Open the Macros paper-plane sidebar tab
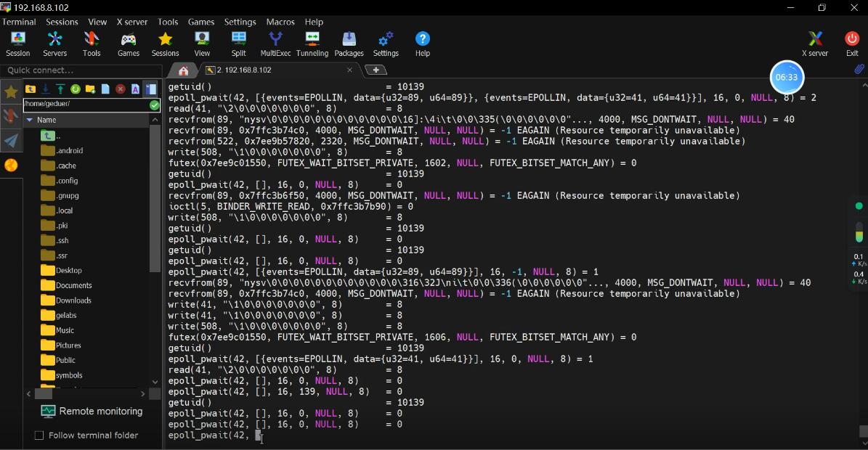The image size is (868, 450). click(x=10, y=141)
